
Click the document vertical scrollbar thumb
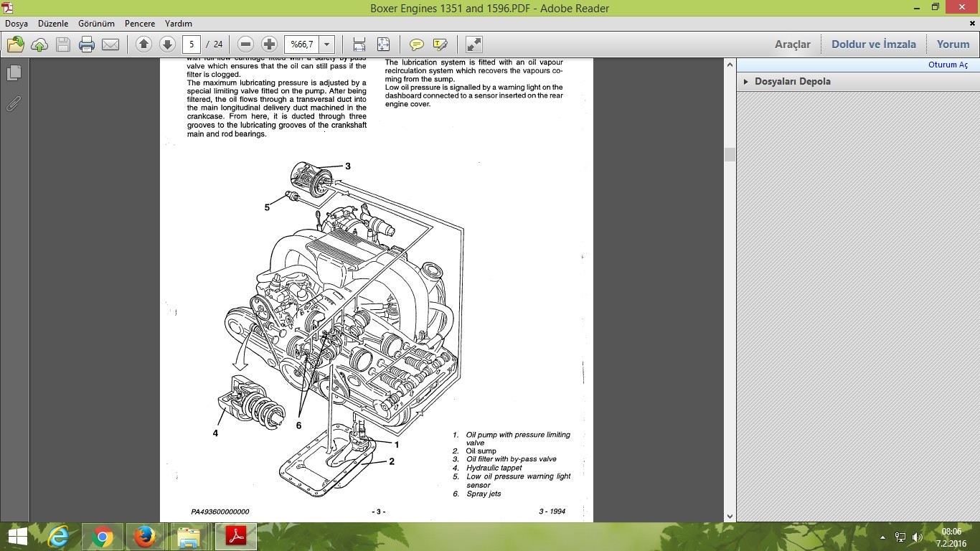tap(730, 154)
